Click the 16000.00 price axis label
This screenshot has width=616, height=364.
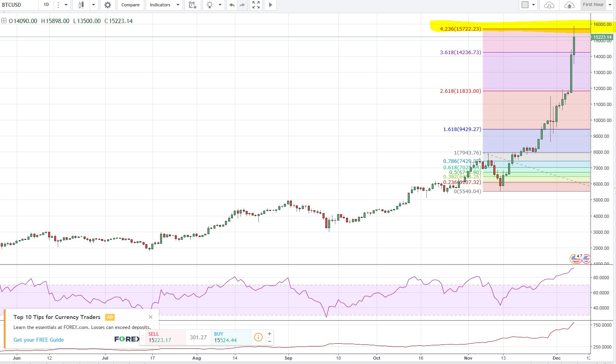[x=602, y=24]
